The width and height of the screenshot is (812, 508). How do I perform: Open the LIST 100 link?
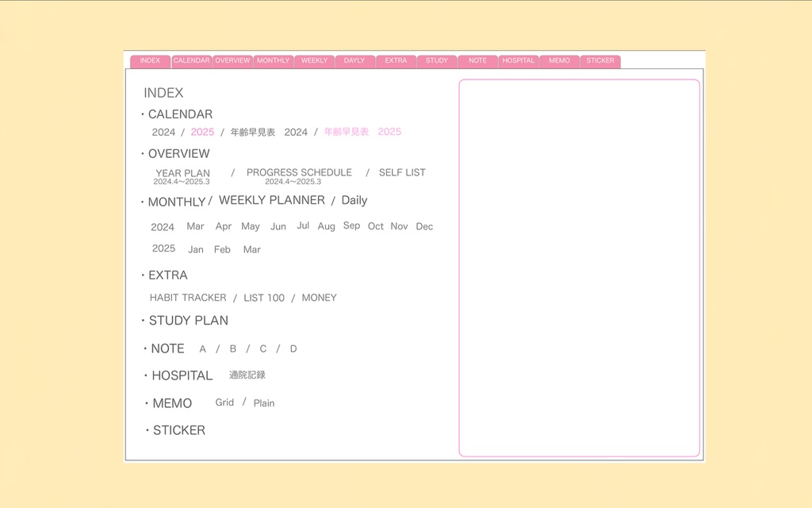[x=264, y=298]
